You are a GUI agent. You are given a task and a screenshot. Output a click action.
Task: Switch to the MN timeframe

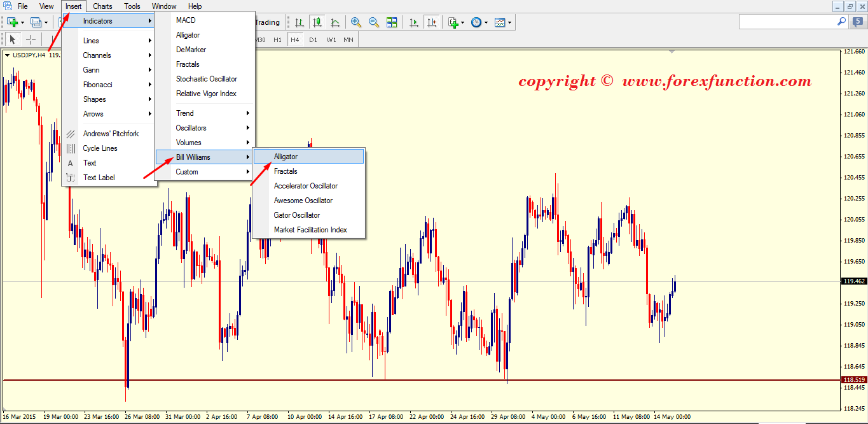tap(348, 39)
